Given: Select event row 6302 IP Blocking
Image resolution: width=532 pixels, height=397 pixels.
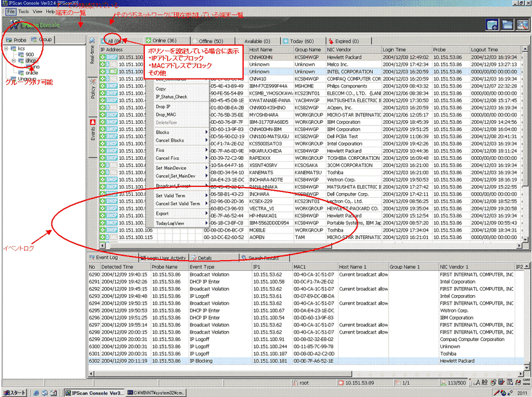Looking at the screenshot, I should 306,361.
